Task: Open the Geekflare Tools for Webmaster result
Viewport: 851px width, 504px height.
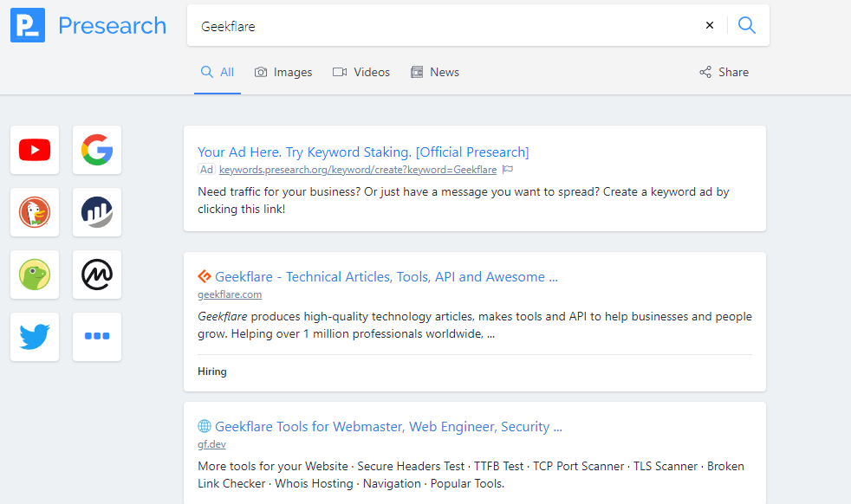Action: pyautogui.click(x=388, y=427)
